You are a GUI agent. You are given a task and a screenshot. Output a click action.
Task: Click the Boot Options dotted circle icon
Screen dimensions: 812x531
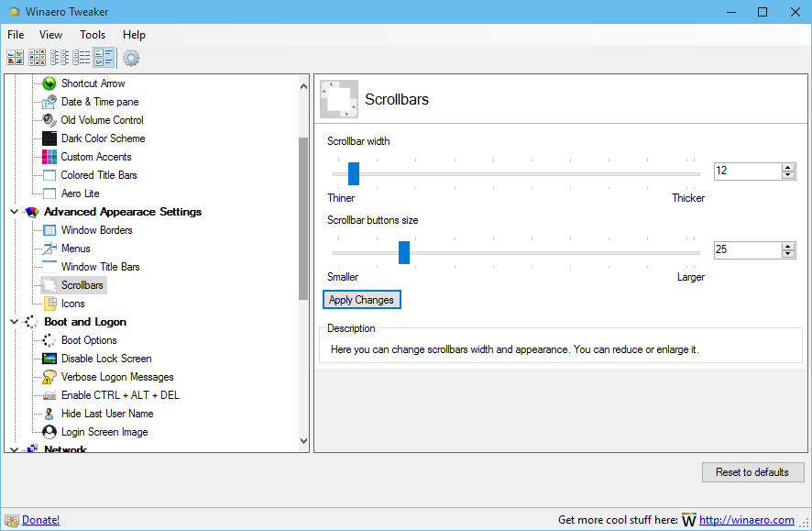(49, 340)
